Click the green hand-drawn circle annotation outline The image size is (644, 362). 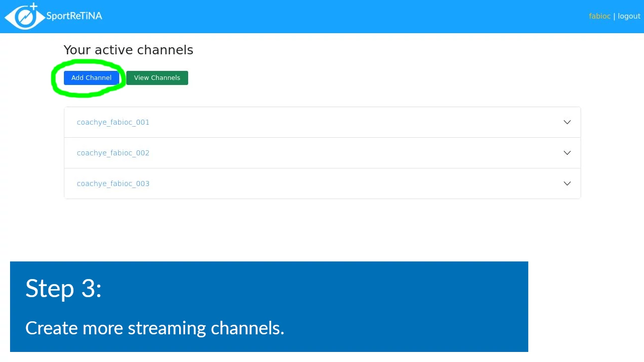54,78
